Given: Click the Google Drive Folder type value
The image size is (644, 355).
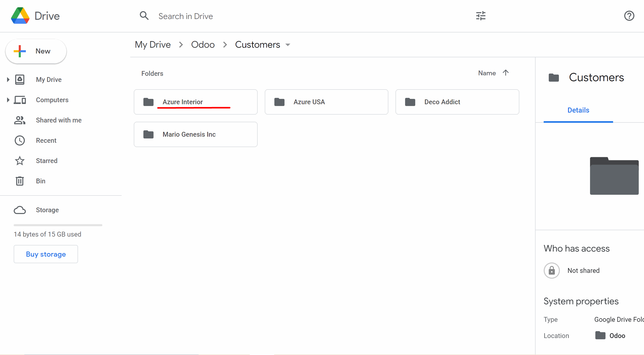Looking at the screenshot, I should pyautogui.click(x=619, y=319).
